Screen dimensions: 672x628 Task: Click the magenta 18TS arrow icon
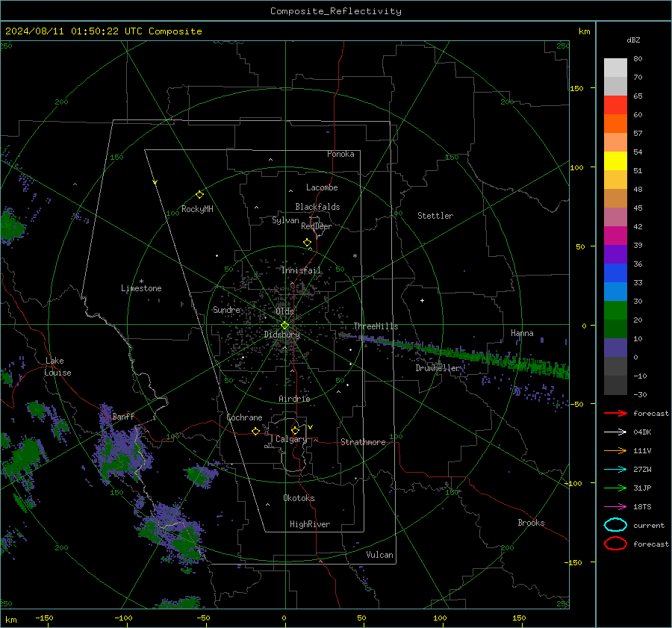point(615,507)
